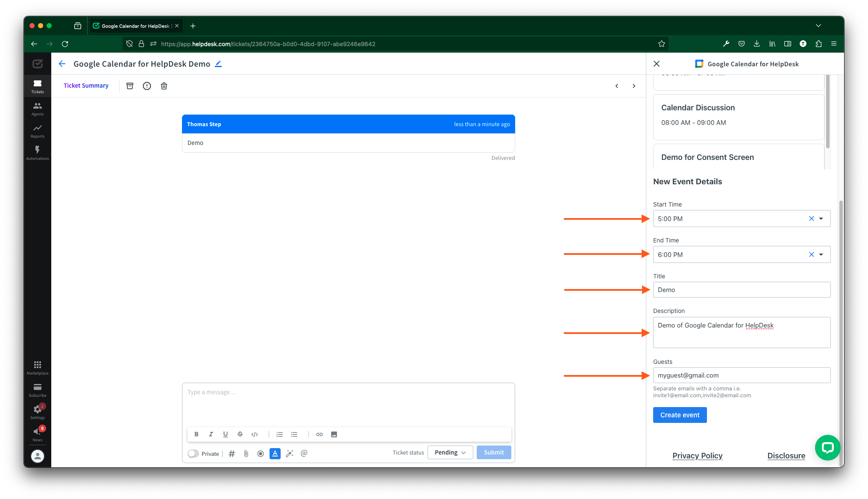Mention an agent with @ icon

(x=304, y=453)
